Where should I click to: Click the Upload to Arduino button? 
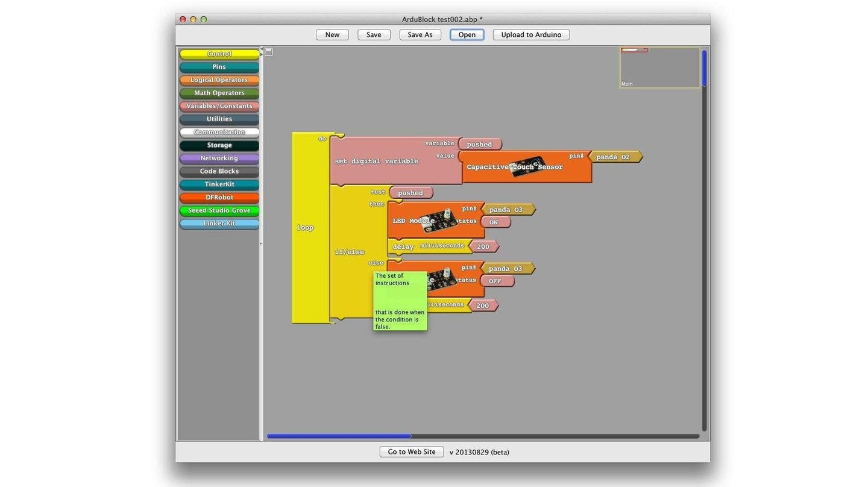(531, 35)
